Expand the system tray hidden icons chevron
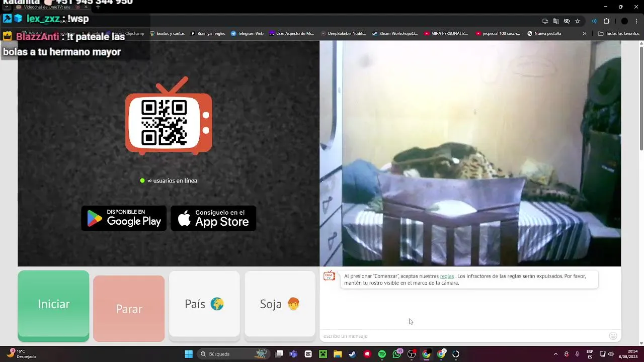 [x=555, y=354]
